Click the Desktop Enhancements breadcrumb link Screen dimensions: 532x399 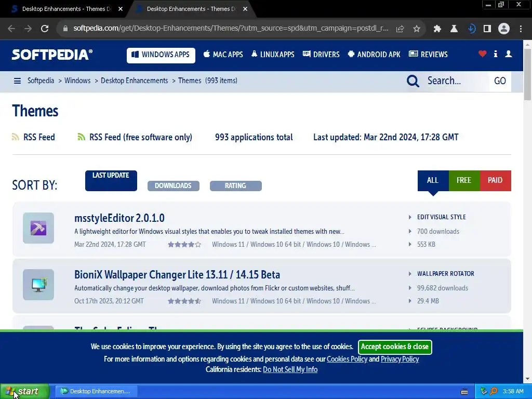(x=135, y=81)
